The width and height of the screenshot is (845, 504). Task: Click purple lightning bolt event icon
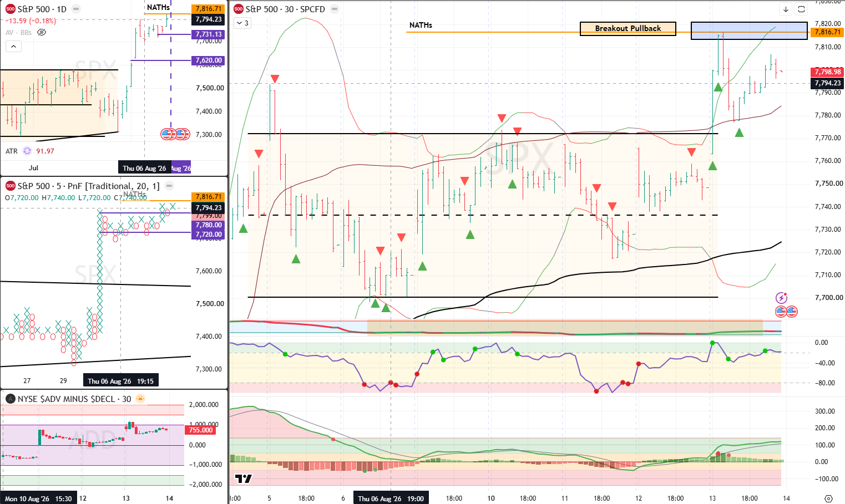coord(781,298)
